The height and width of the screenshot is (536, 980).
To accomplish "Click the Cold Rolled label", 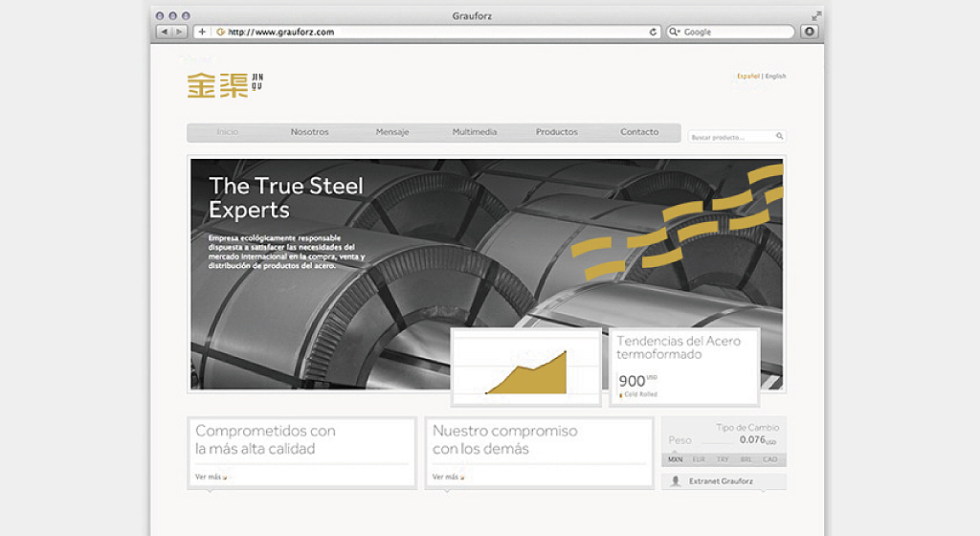I will tap(640, 394).
